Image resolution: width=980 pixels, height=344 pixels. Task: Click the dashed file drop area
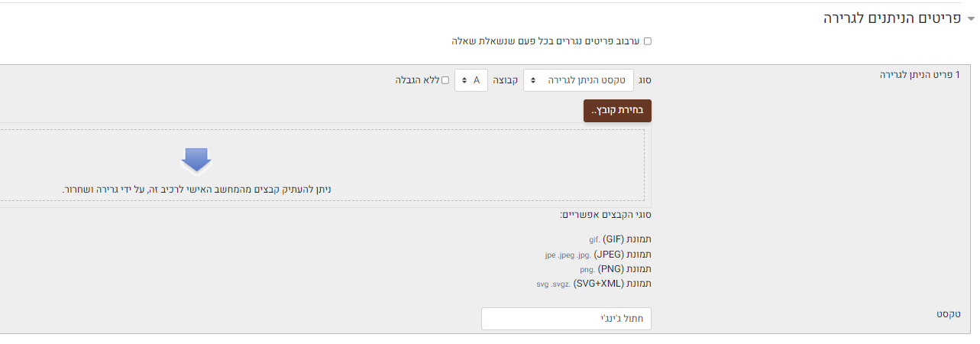click(x=322, y=165)
